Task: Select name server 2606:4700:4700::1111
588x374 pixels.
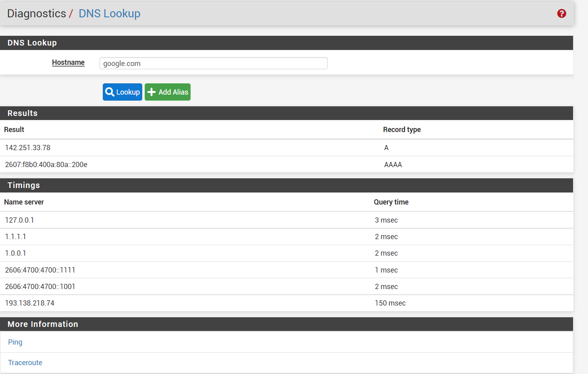Action: (40, 270)
